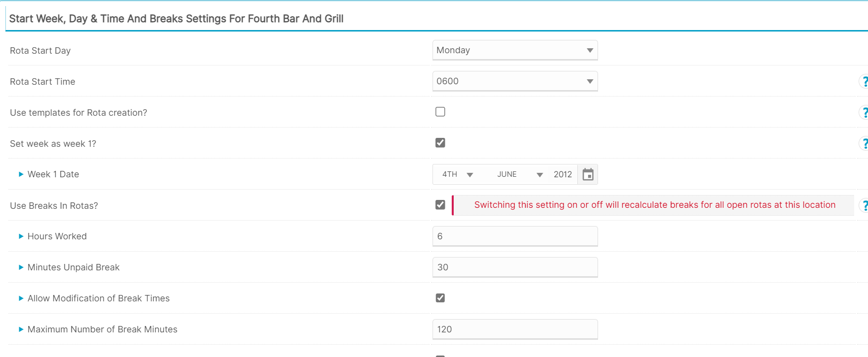Open the day dropdown showing 4TH
868x357 pixels.
click(458, 174)
